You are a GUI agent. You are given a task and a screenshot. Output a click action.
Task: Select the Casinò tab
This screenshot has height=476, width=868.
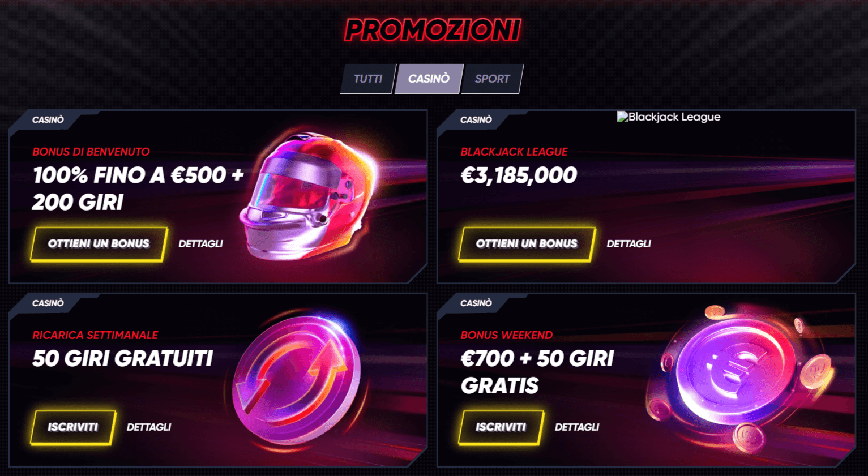(429, 79)
